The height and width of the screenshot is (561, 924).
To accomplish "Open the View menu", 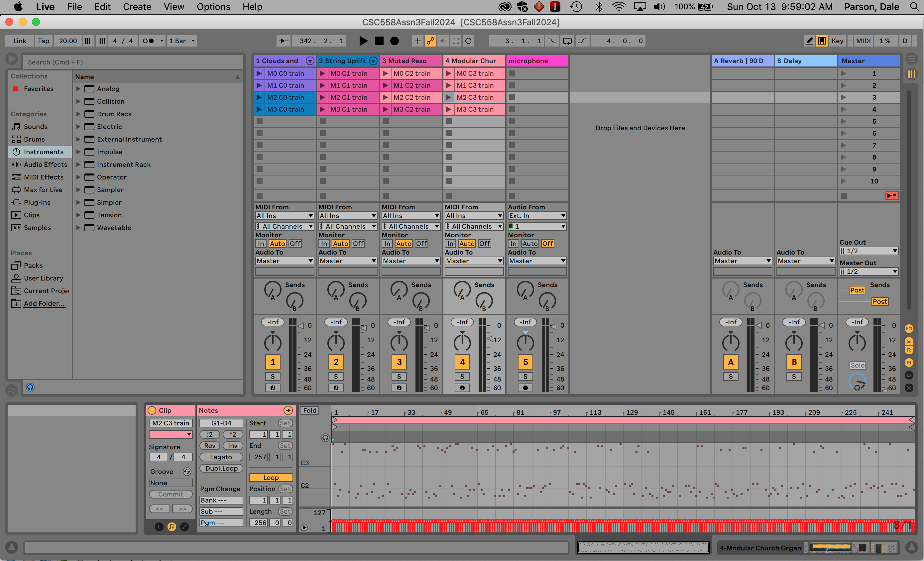I will [173, 7].
